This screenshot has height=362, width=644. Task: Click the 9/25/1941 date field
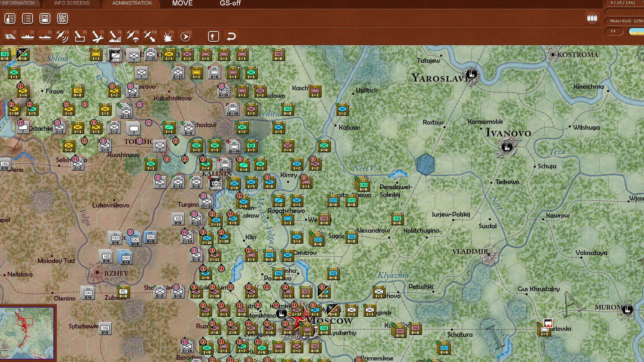pos(623,3)
